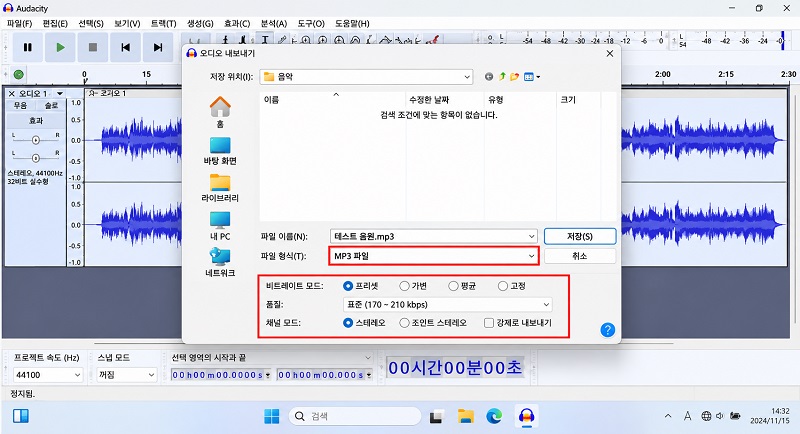Open the 파일 형식 MP3 파일 dropdown
Viewport: 800px width, 434px height.
tap(434, 256)
